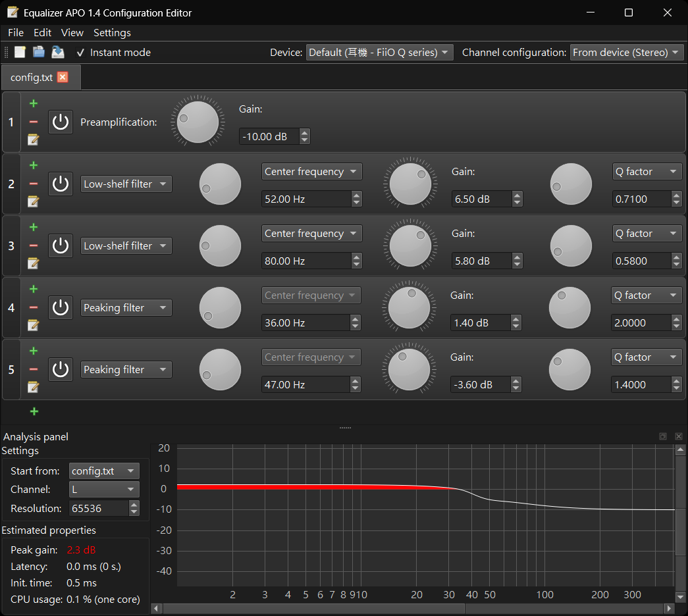The height and width of the screenshot is (616, 688).
Task: Save the current configuration file
Action: (x=57, y=52)
